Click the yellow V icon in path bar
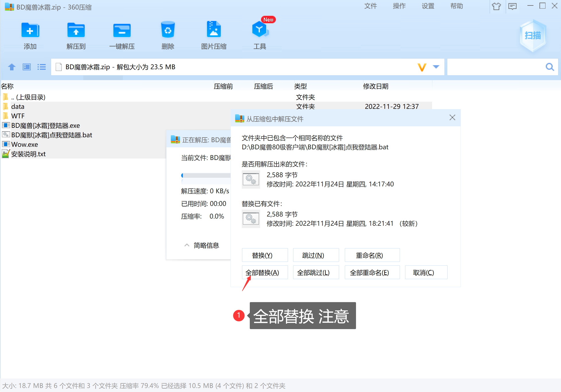561x392 pixels. 422,67
